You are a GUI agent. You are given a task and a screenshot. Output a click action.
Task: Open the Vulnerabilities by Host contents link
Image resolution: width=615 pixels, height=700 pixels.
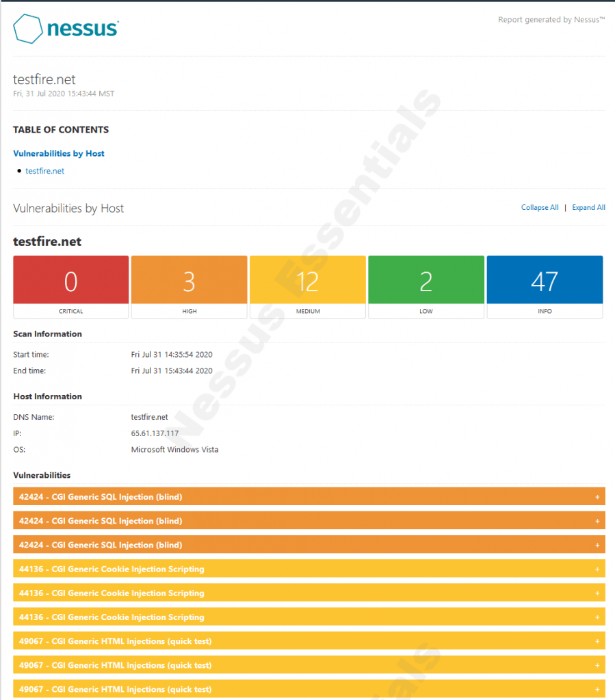click(58, 153)
